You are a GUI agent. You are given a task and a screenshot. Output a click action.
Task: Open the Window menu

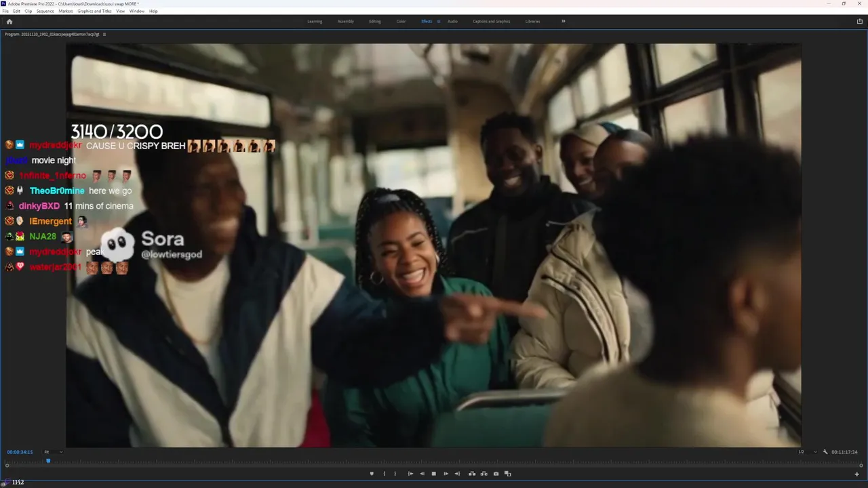tap(136, 11)
